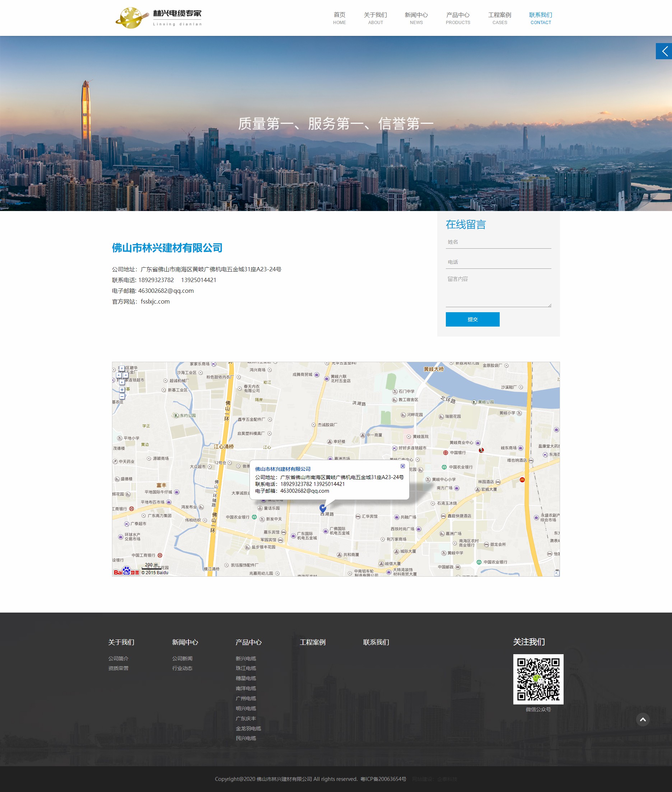Expand the overview map corner arrow

[556, 573]
